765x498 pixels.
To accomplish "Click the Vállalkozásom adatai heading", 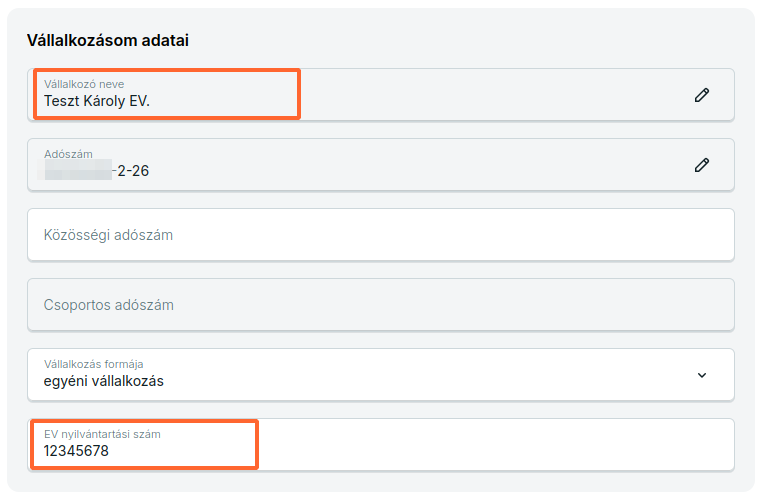I will pos(108,40).
